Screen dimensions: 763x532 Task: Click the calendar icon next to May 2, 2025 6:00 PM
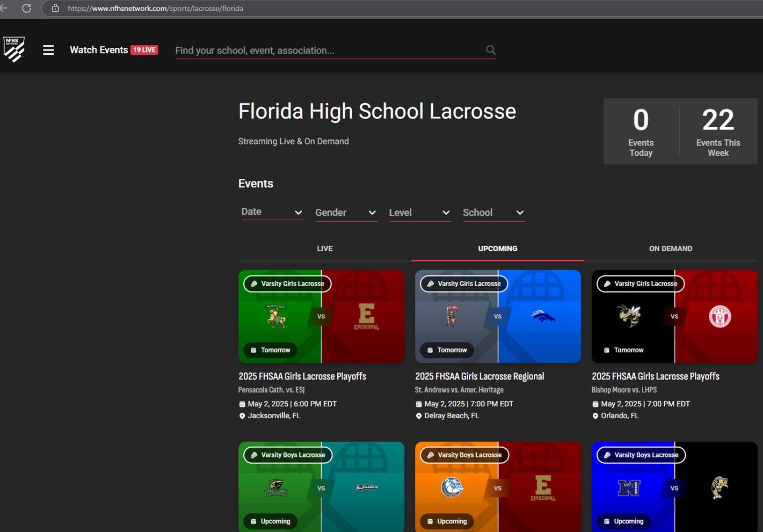(x=242, y=404)
